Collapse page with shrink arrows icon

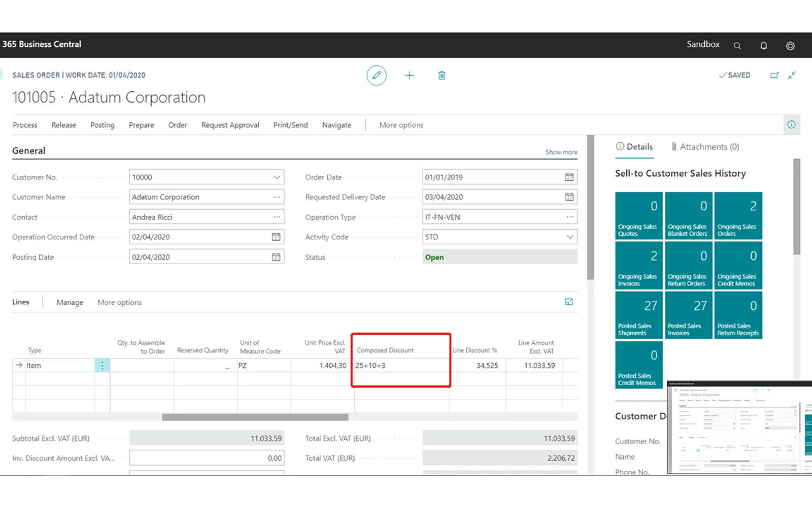[x=792, y=75]
